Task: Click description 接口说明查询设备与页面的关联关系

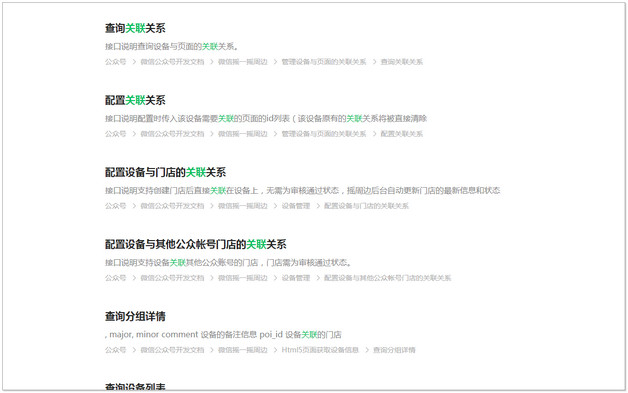Action: point(171,46)
